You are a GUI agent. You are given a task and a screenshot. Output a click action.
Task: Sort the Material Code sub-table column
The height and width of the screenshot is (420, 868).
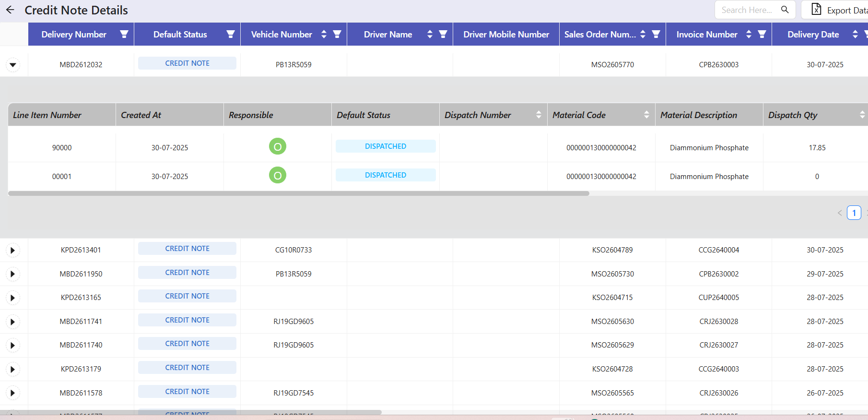[646, 115]
